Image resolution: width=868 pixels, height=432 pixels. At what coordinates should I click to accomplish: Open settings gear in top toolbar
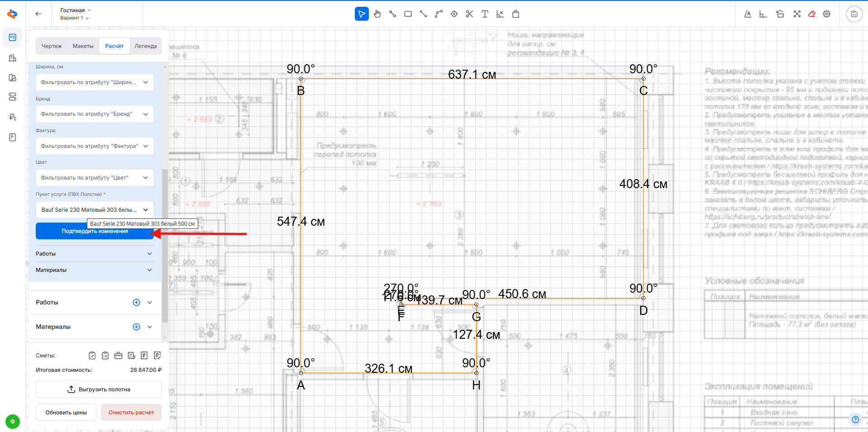point(827,14)
